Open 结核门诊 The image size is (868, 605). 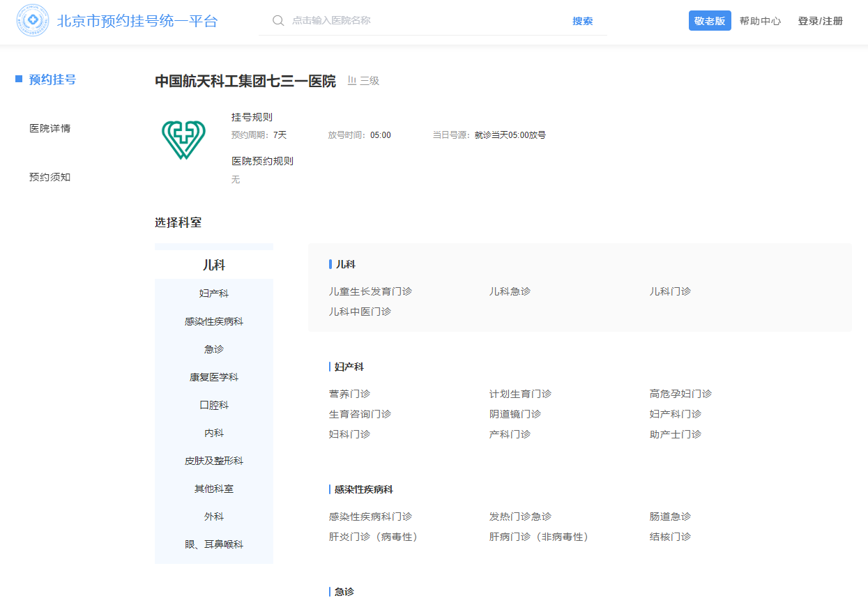[x=670, y=537]
